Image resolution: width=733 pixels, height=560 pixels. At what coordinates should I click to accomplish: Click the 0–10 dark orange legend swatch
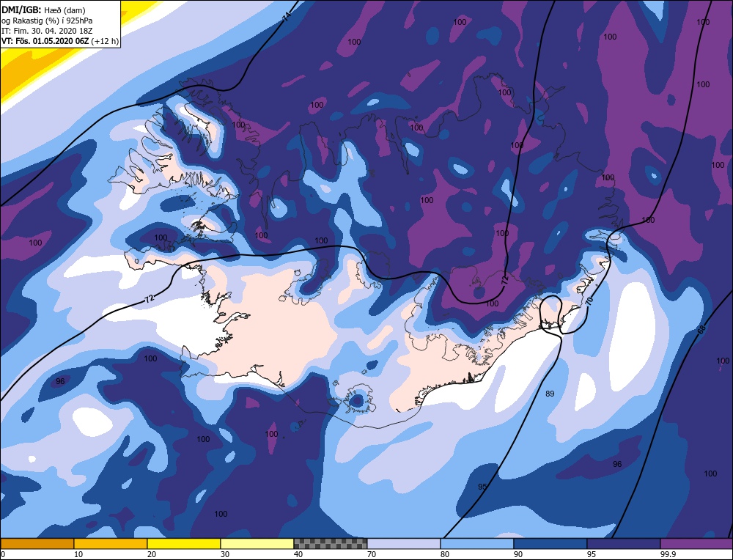[x=37, y=544]
